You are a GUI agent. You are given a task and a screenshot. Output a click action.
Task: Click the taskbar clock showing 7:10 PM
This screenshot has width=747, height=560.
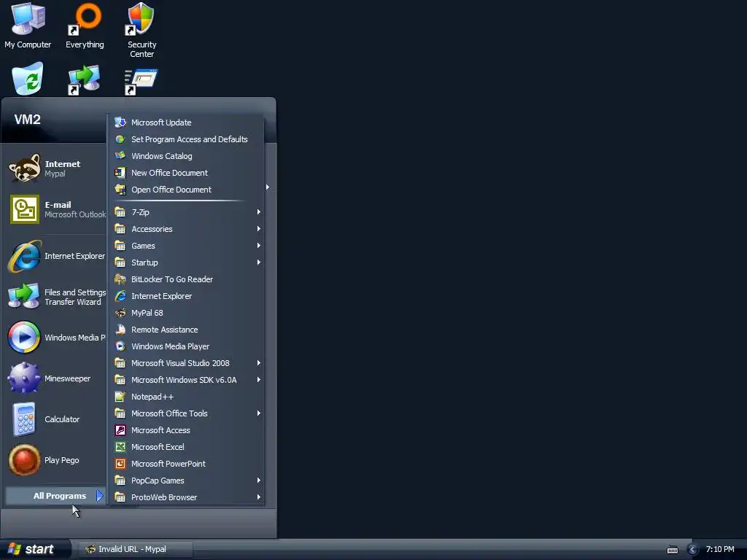pos(720,549)
